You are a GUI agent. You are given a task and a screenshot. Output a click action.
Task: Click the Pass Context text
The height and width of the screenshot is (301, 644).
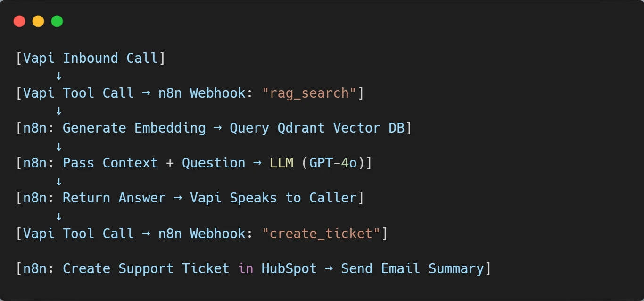tap(110, 163)
